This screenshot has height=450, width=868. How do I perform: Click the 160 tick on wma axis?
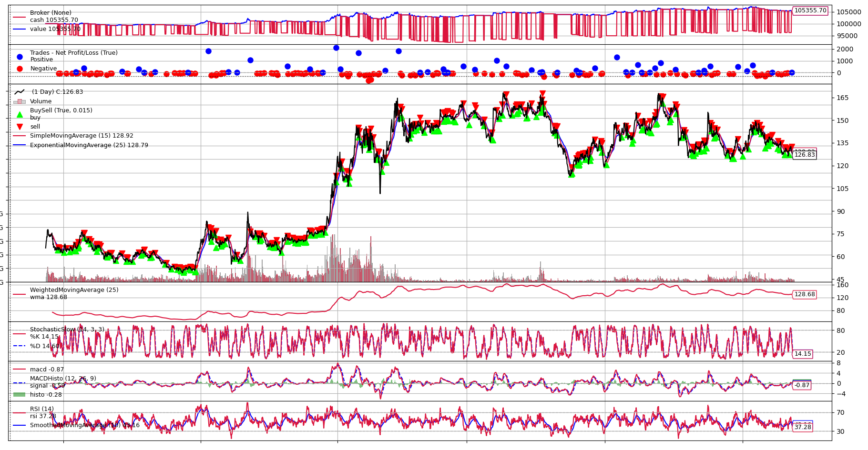tap(843, 285)
